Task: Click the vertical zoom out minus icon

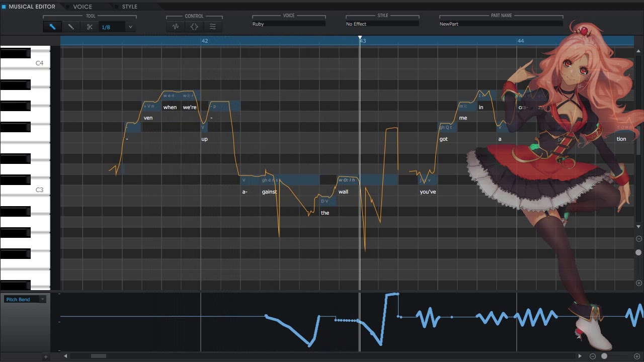Action: (639, 239)
